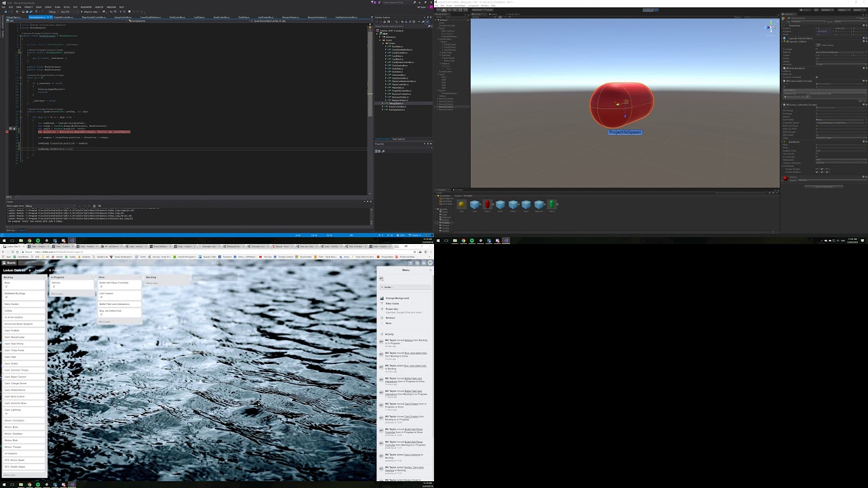Open the BUILD menu in Visual Studio
The height and width of the screenshot is (488, 868).
[38, 7]
